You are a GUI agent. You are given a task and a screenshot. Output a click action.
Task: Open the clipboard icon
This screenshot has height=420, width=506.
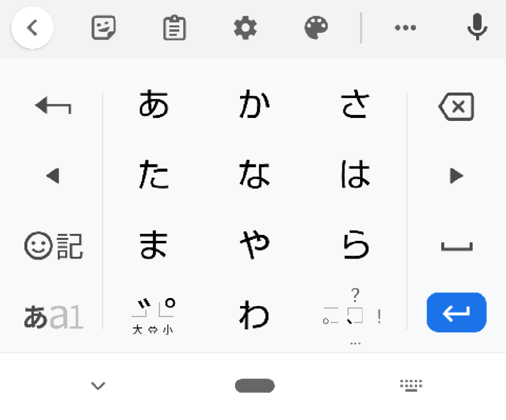[175, 28]
